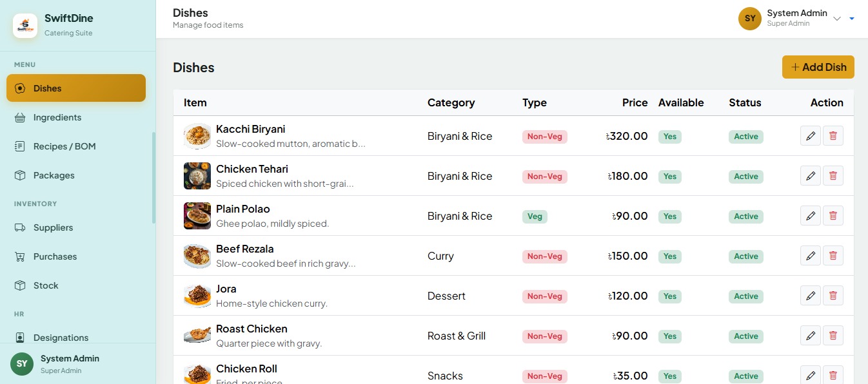Click the Kacchi Biryani thumbnail image
Screen dimensions: 868x384
pos(197,136)
